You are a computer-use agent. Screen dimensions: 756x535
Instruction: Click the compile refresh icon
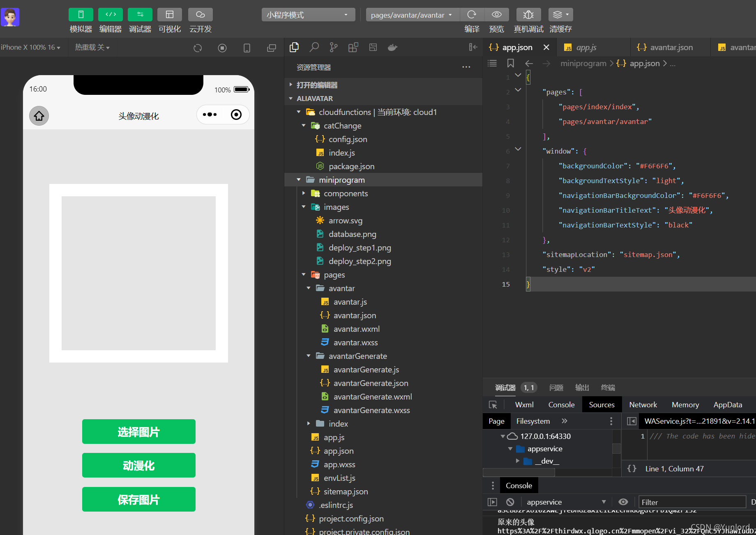[x=472, y=15]
